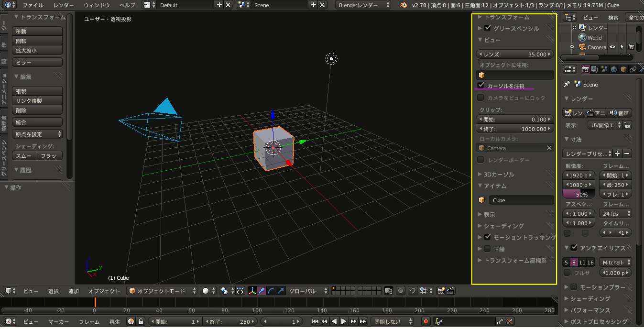Select the rotate manipulator arc icon
The image size is (644, 329).
point(271,291)
